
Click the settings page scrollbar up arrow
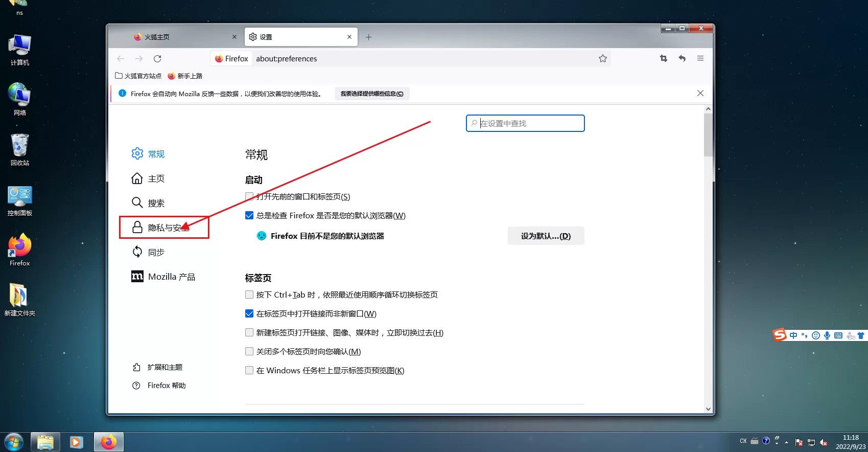(708, 109)
